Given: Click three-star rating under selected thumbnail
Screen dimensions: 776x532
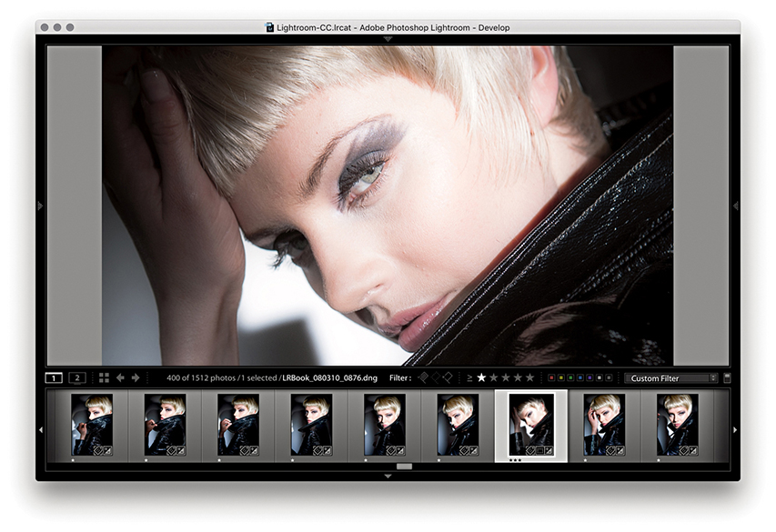Looking at the screenshot, I should (x=515, y=460).
